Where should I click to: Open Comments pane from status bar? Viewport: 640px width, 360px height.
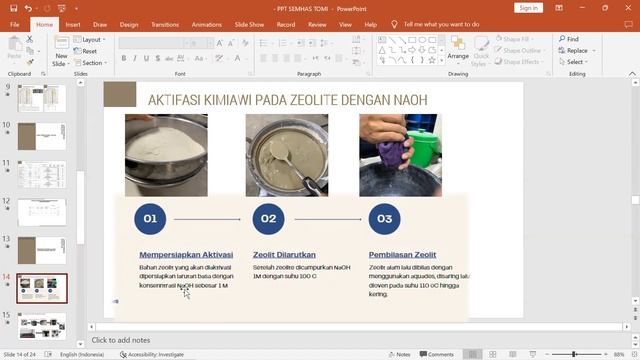point(436,354)
